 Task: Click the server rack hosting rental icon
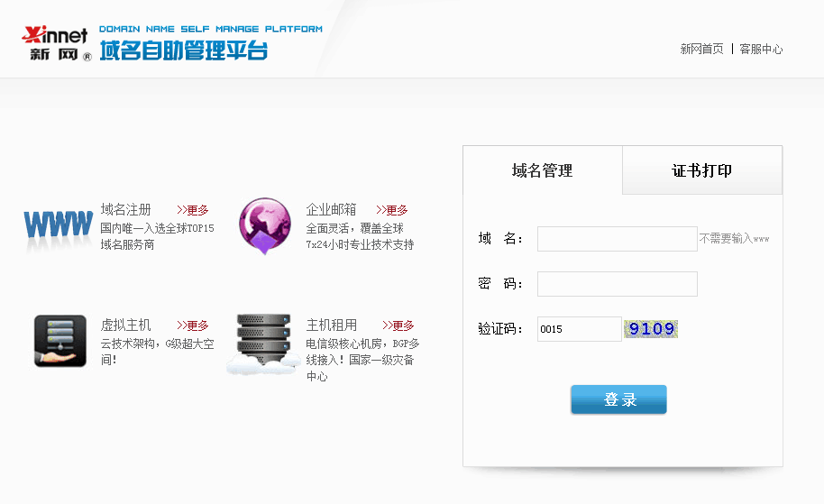coord(263,343)
